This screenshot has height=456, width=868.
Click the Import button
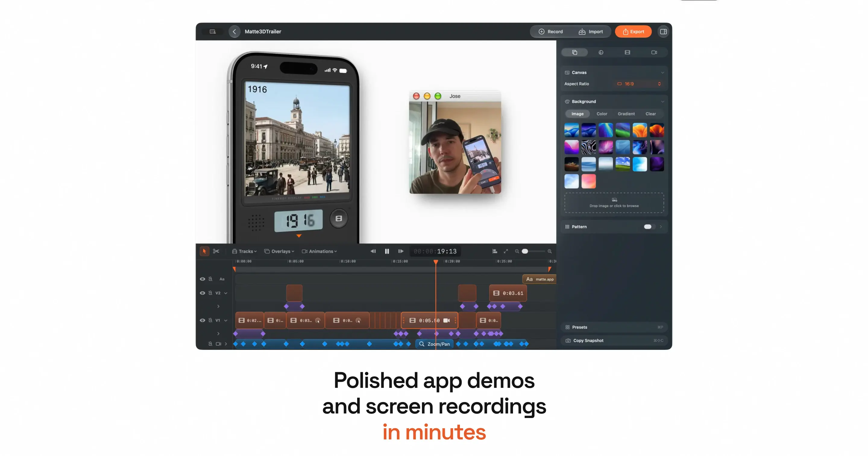point(591,32)
